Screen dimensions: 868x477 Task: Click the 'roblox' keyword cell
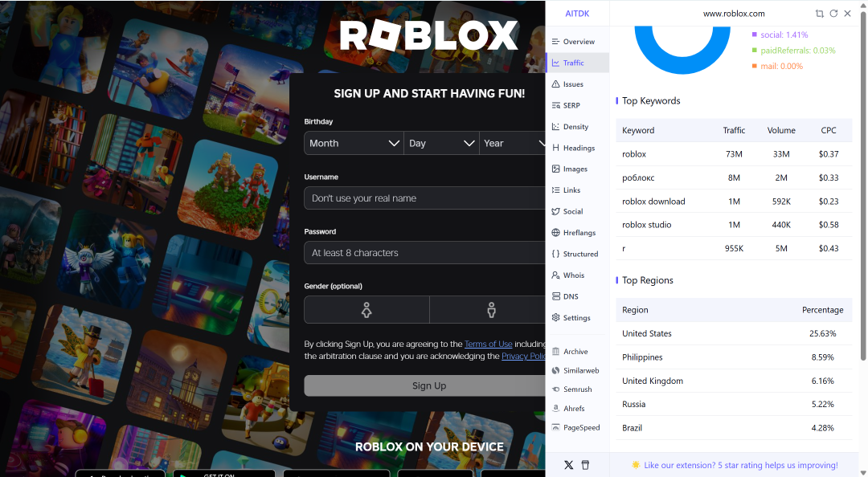tap(634, 154)
